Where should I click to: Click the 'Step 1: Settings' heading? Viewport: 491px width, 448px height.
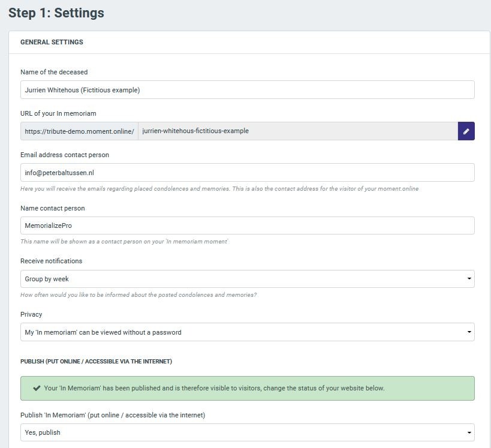click(x=56, y=13)
